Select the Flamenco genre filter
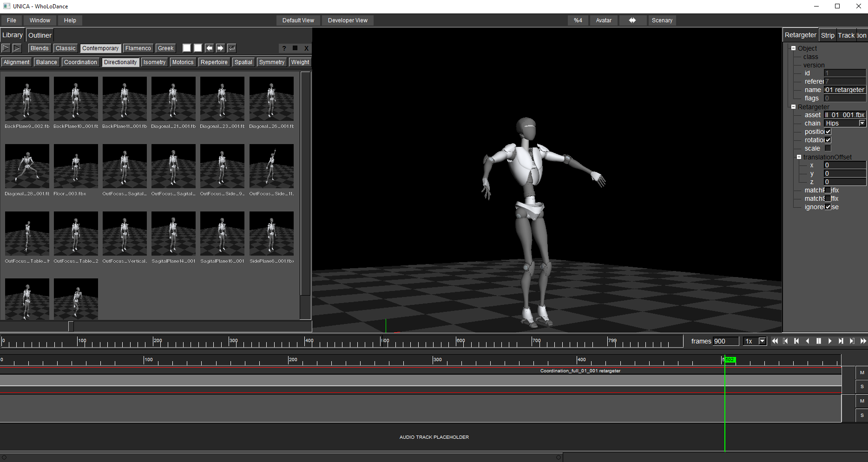The height and width of the screenshot is (462, 868). pyautogui.click(x=138, y=48)
